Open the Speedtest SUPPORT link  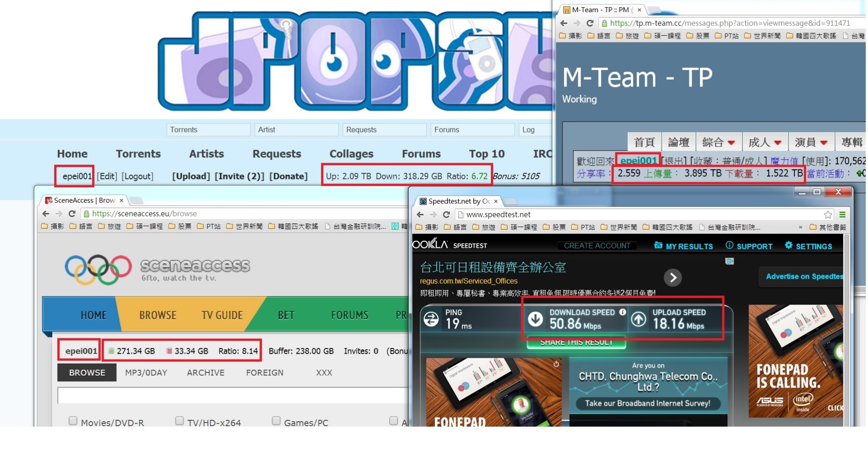pyautogui.click(x=749, y=246)
